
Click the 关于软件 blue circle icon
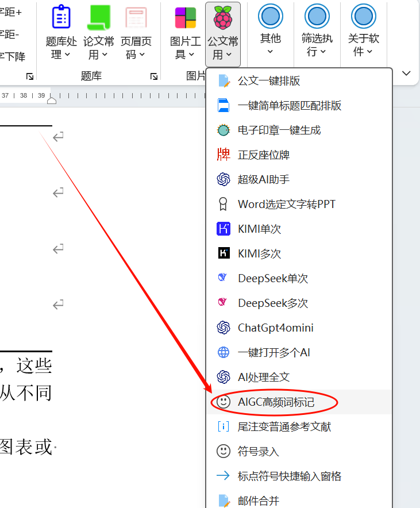click(x=364, y=16)
